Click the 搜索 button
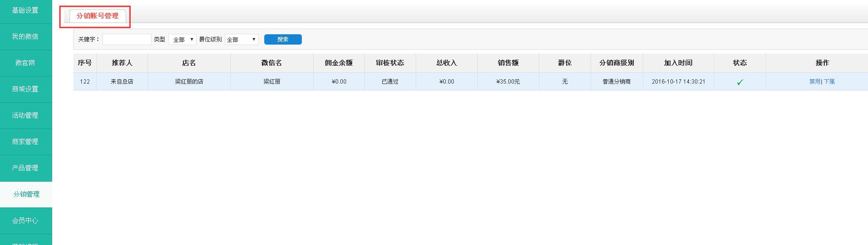 coord(283,39)
